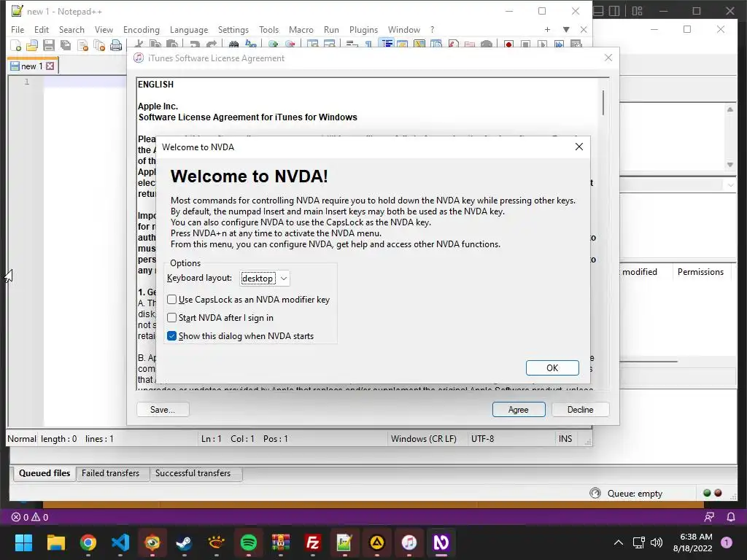Click the FileZilla panel scroll down arrow
747x560 pixels.
coord(729,165)
